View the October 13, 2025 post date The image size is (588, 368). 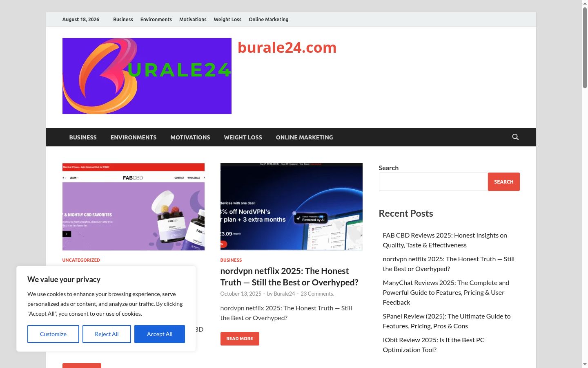(x=241, y=294)
